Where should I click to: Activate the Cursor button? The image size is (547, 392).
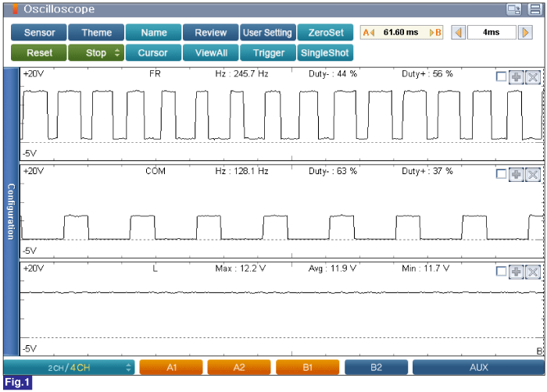click(x=153, y=52)
